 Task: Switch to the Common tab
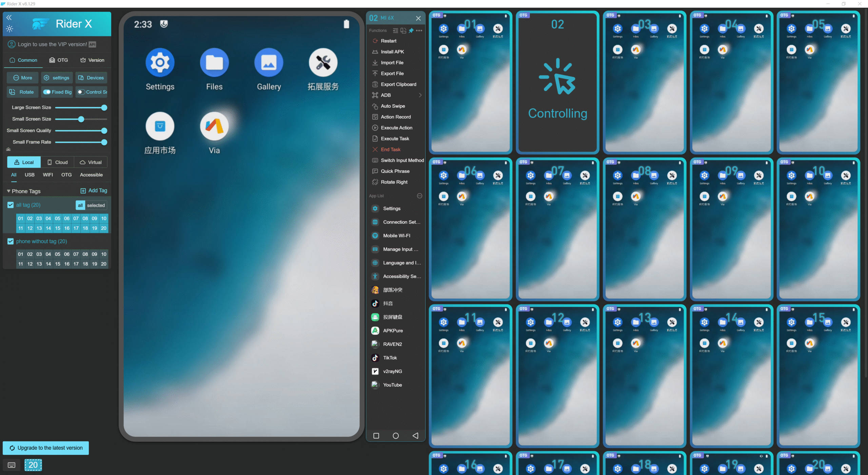(x=23, y=60)
